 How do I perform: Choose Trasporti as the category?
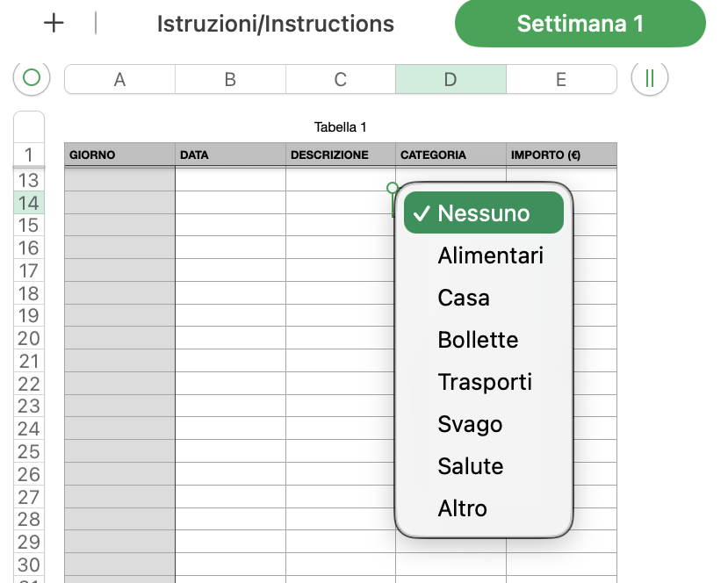485,382
